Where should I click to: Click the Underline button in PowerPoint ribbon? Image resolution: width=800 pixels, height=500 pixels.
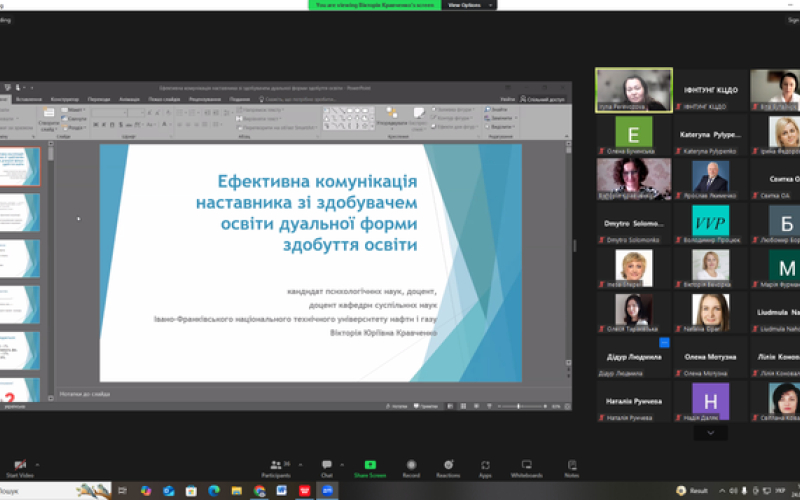(112, 124)
